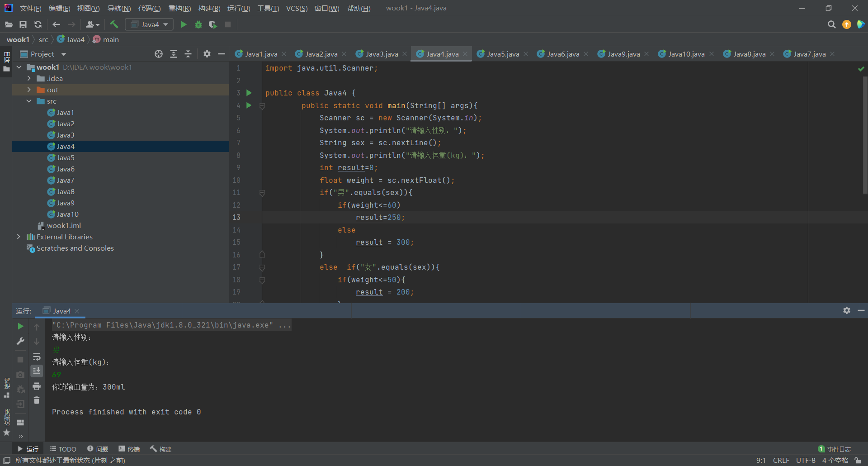868x466 pixels.
Task: Open Run panel settings gear
Action: 846,310
